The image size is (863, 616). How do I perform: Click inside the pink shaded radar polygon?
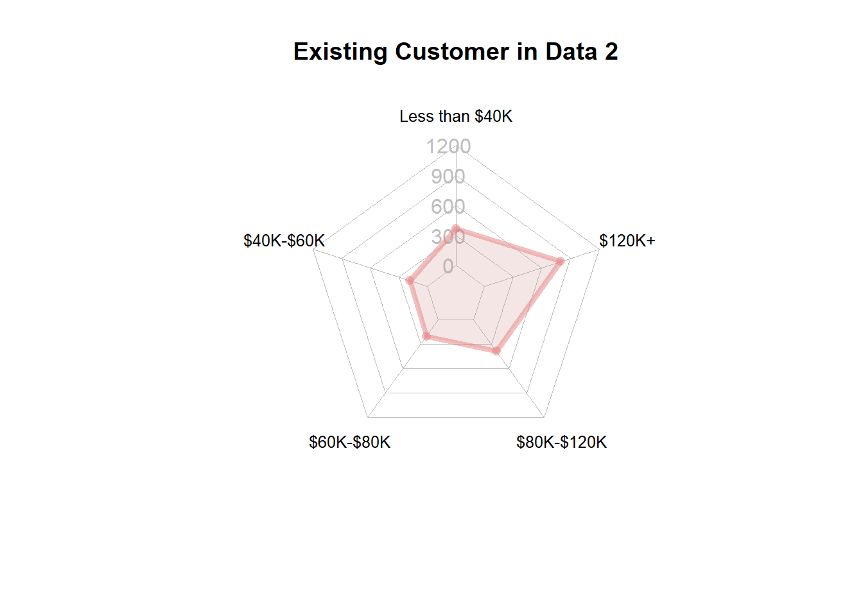click(469, 295)
